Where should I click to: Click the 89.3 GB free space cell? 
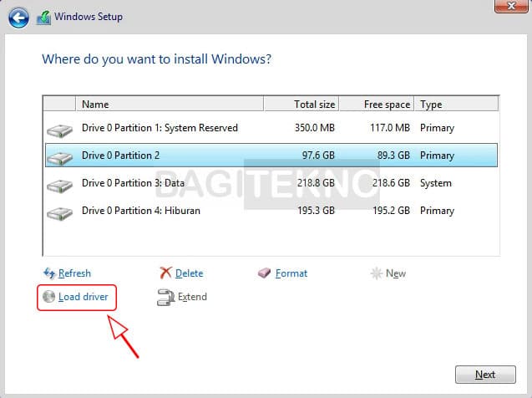(x=393, y=156)
